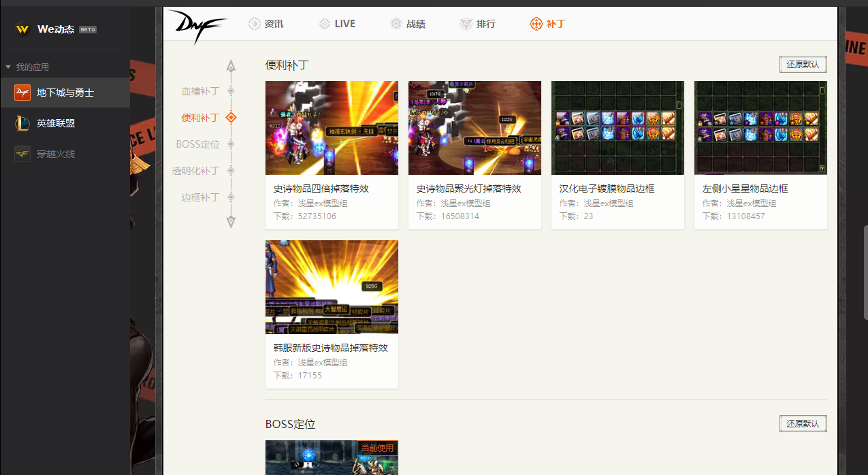Click the orange diamond marker beside 便利补丁

231,117
